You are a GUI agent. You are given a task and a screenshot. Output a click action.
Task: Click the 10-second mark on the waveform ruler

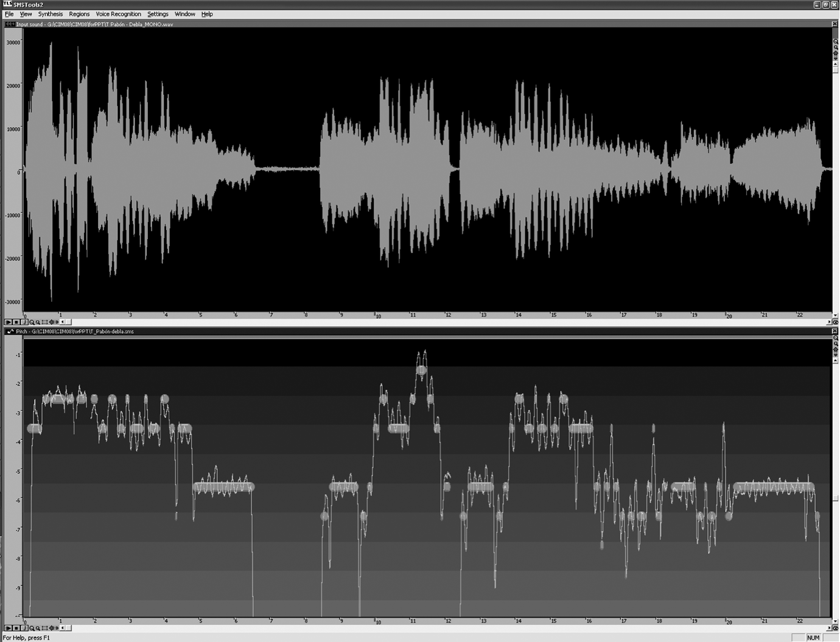point(377,316)
